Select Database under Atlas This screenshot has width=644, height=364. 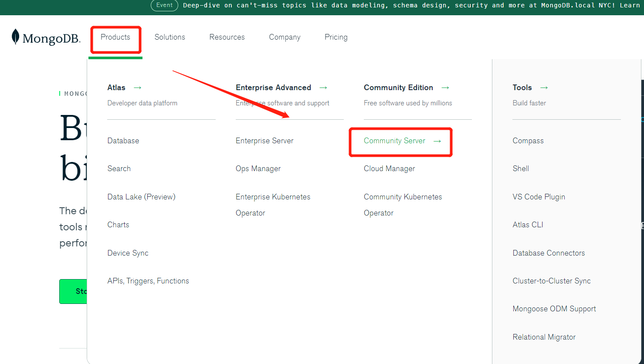[123, 141]
